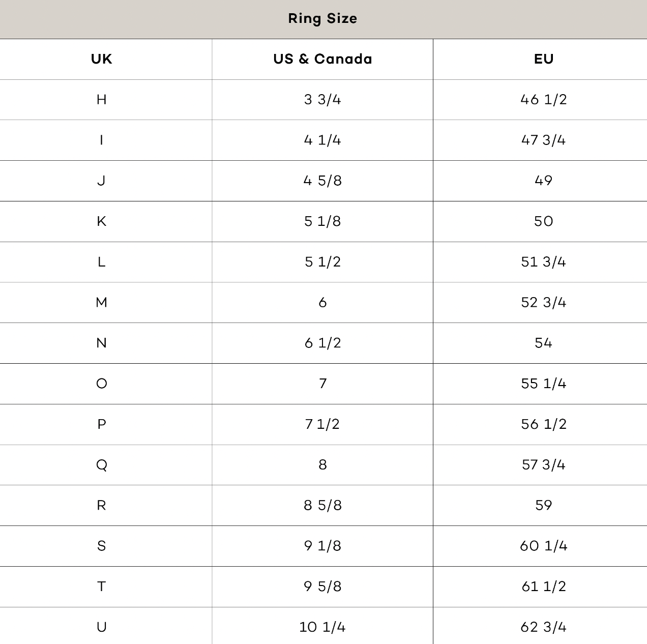Click the EU column header
Screen dimensions: 647x644
[x=543, y=59]
